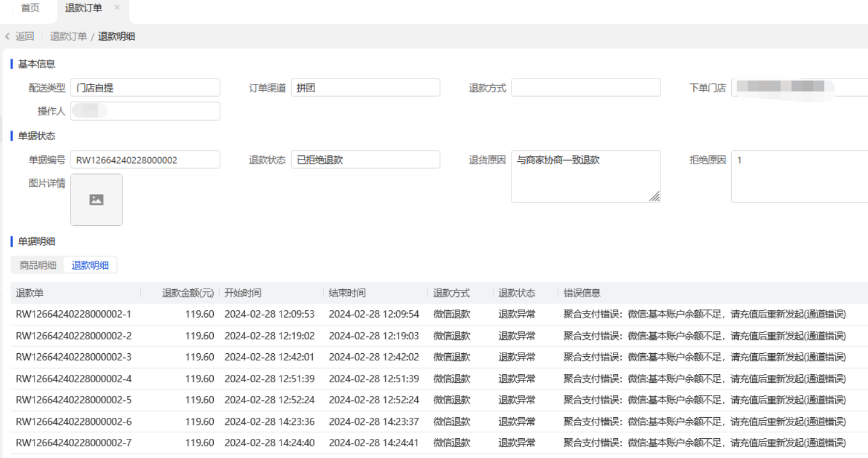
Task: Click start time 2024-02-28 12:19:02
Action: (x=270, y=336)
